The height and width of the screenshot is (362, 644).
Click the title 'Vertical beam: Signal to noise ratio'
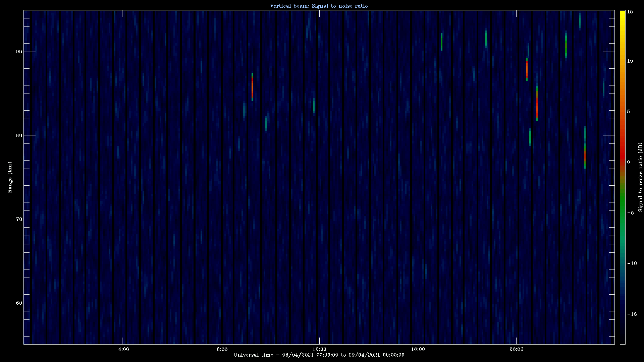click(x=319, y=6)
